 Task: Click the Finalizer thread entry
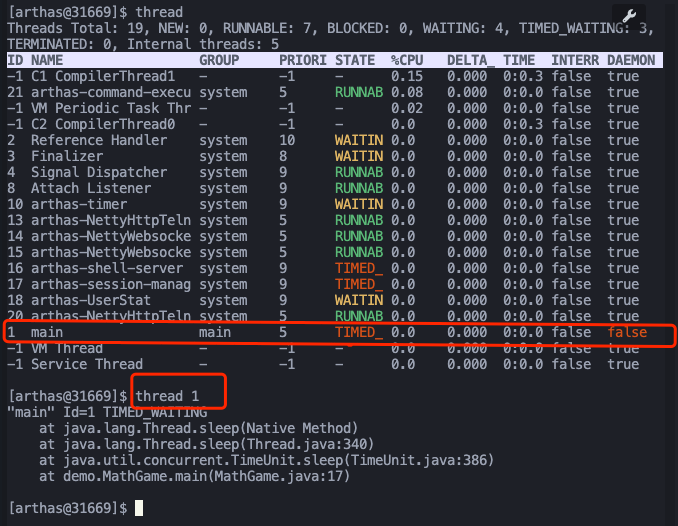[67, 156]
